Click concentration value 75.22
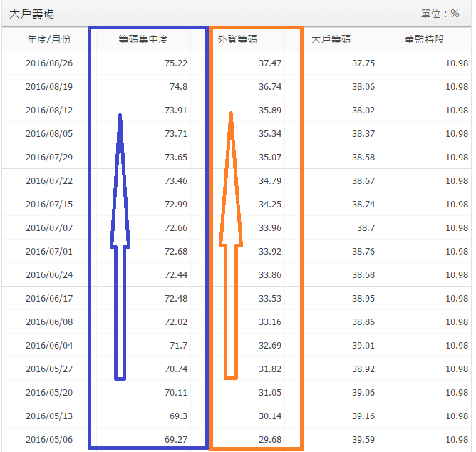Screen dimensions: 476x452 click(176, 63)
